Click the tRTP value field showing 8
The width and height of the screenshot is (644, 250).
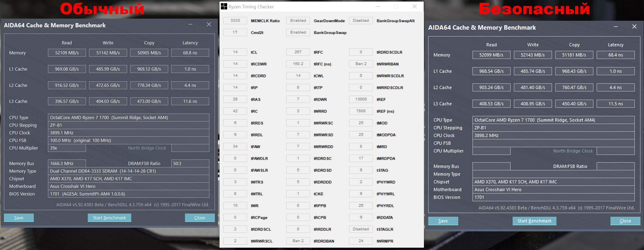coord(298,87)
